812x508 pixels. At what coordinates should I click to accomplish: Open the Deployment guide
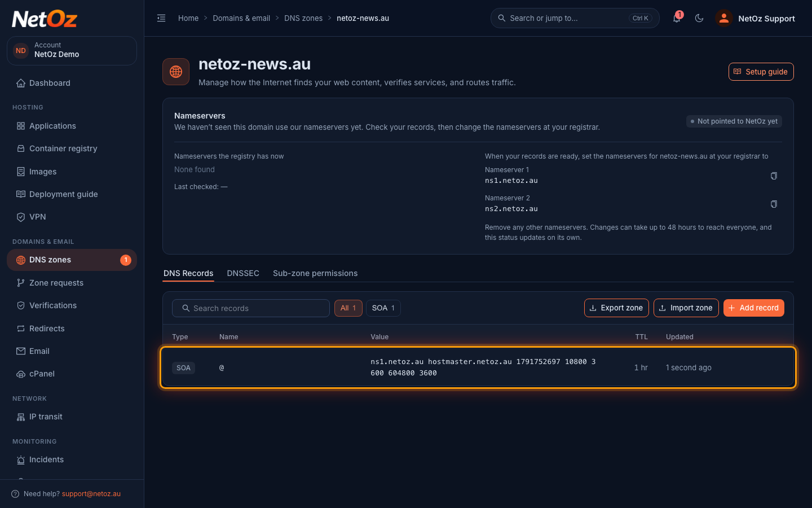72,194
